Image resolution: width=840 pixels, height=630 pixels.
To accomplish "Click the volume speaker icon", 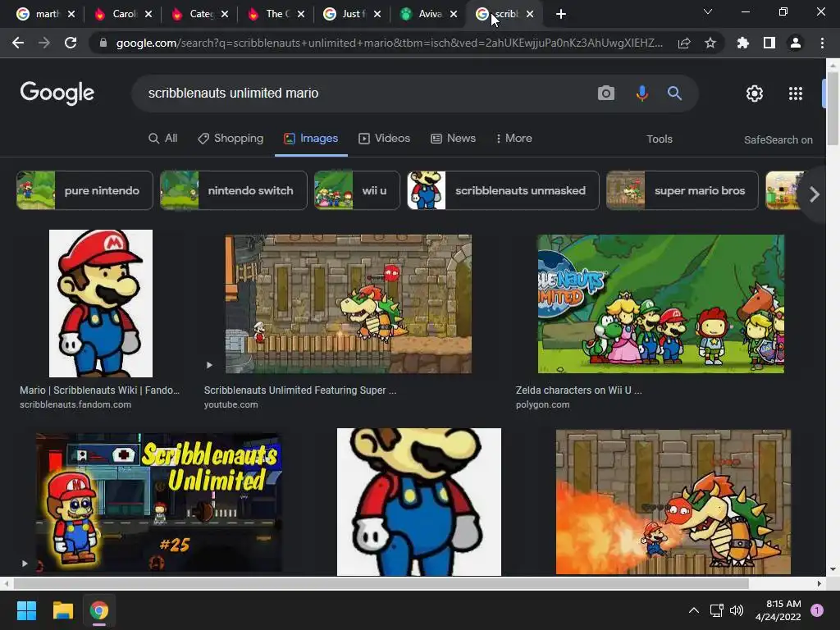I will tap(737, 610).
